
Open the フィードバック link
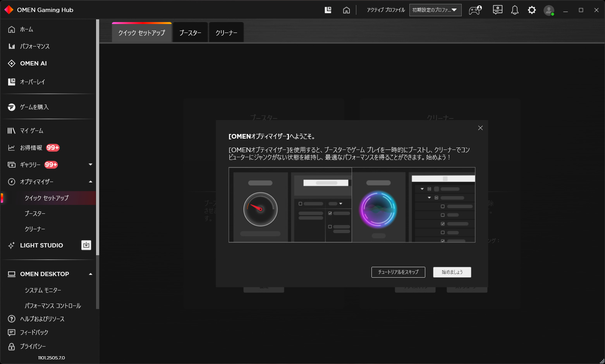pos(34,333)
